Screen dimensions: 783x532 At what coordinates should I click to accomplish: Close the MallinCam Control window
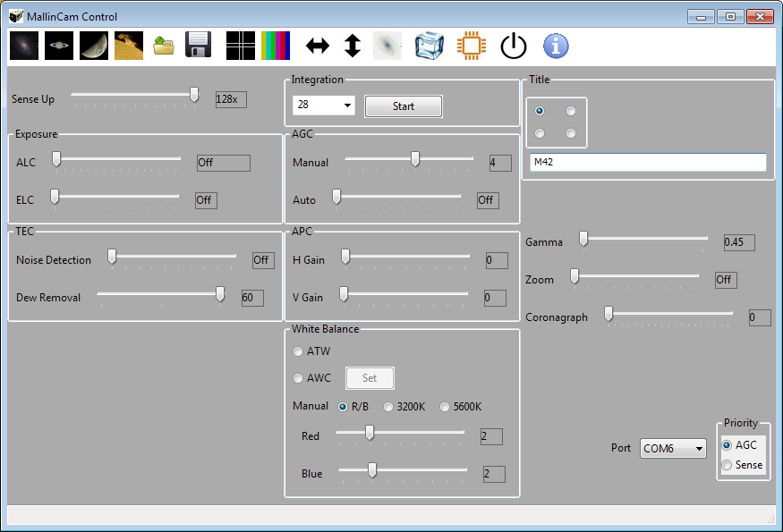(760, 17)
